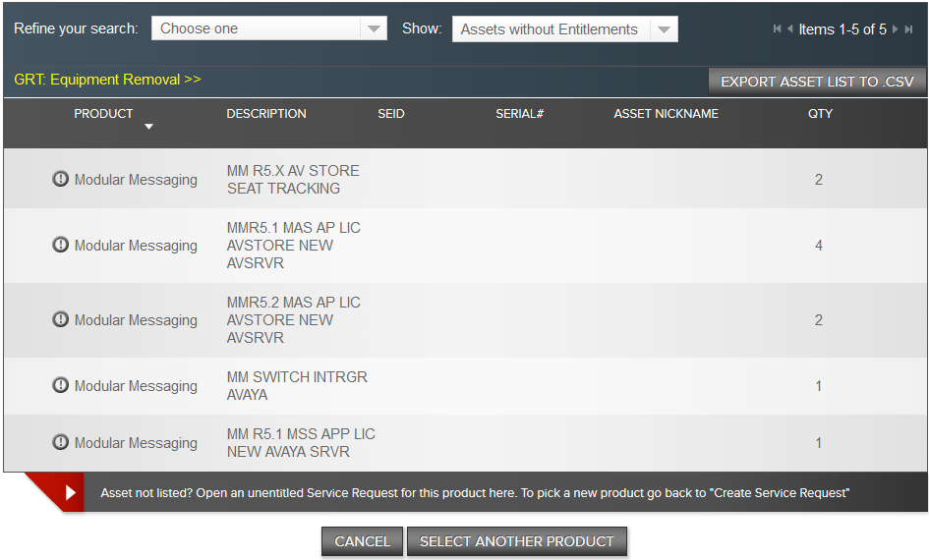Click quantity 1 in MM SWITCH INTRGR row

(818, 385)
